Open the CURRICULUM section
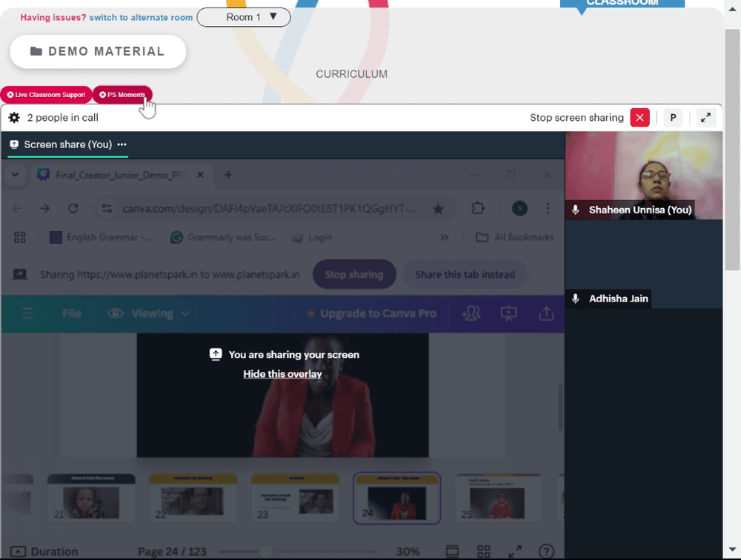 (x=351, y=74)
